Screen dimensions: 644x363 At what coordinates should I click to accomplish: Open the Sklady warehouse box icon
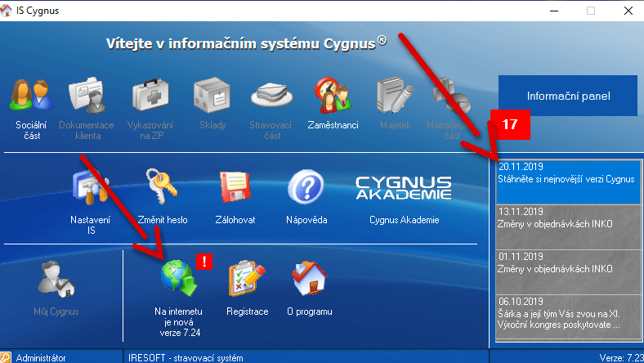coord(212,95)
